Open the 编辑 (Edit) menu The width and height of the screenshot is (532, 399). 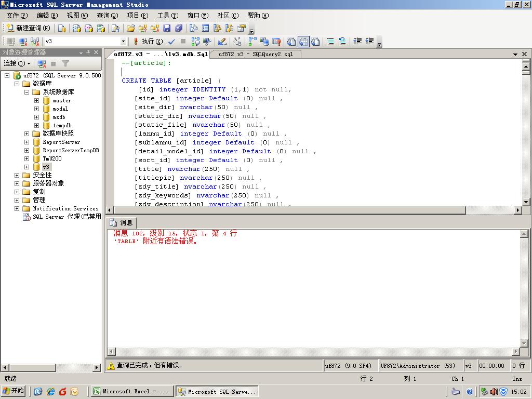(47, 15)
